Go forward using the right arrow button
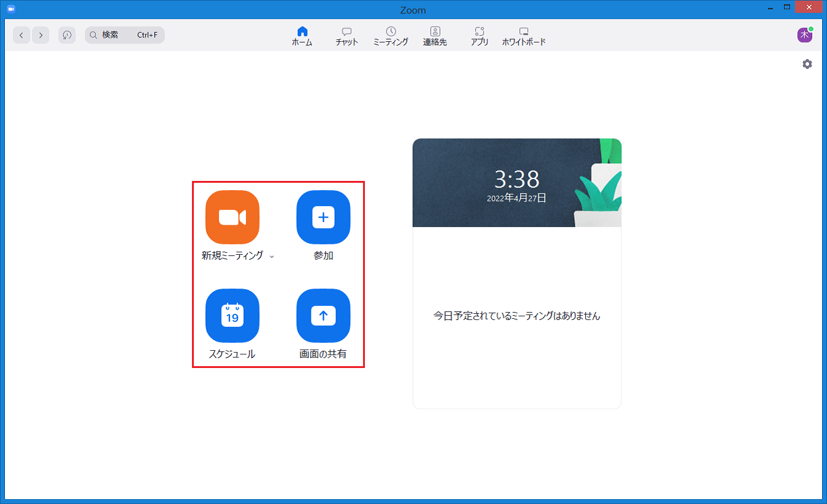Image resolution: width=827 pixels, height=504 pixels. click(41, 35)
